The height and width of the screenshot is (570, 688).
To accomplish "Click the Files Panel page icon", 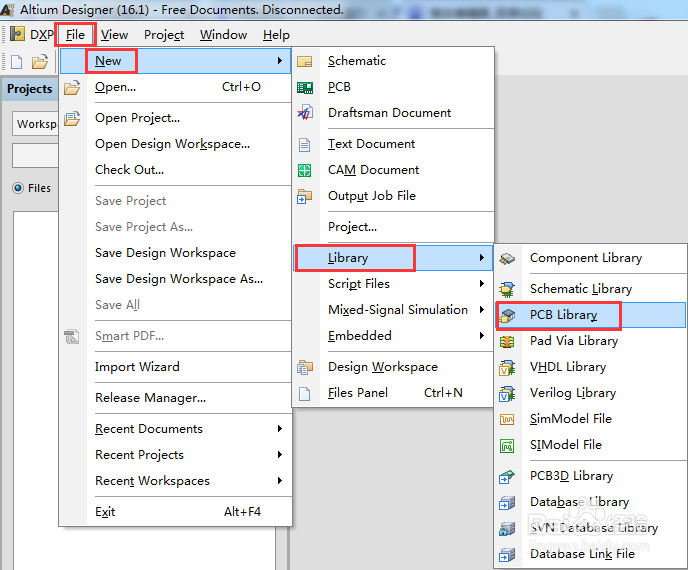I will [x=305, y=394].
